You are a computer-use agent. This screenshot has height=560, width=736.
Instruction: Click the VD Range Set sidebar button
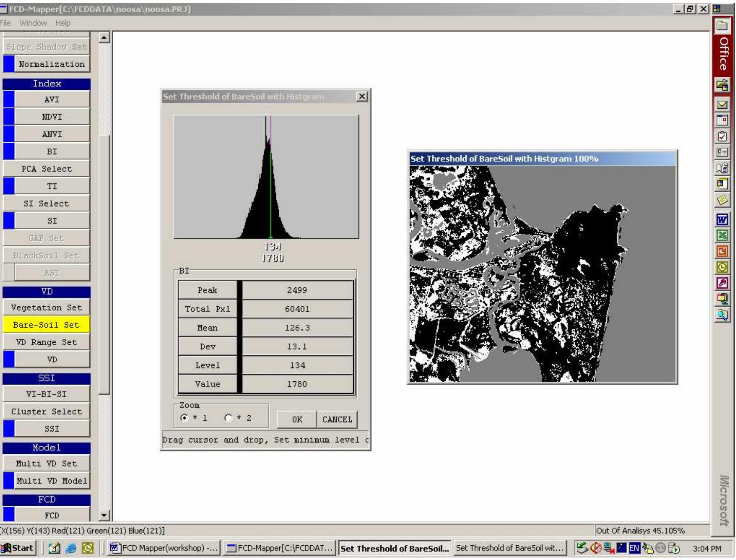[x=46, y=342]
